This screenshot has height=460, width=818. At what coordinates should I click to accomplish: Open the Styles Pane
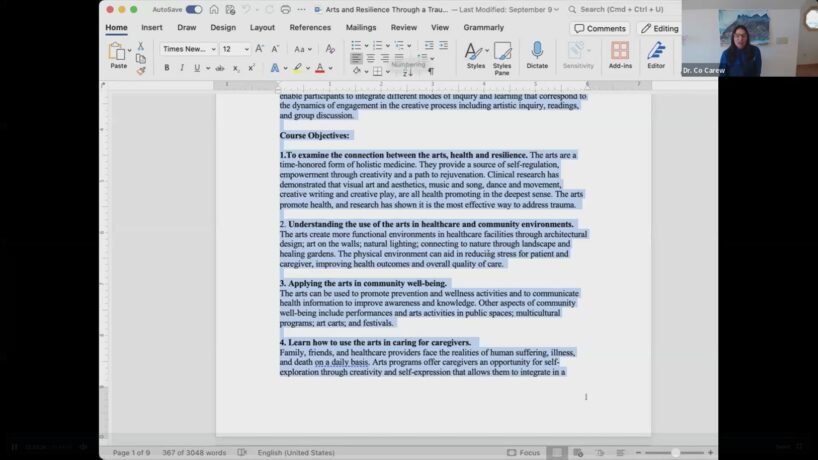tap(502, 55)
